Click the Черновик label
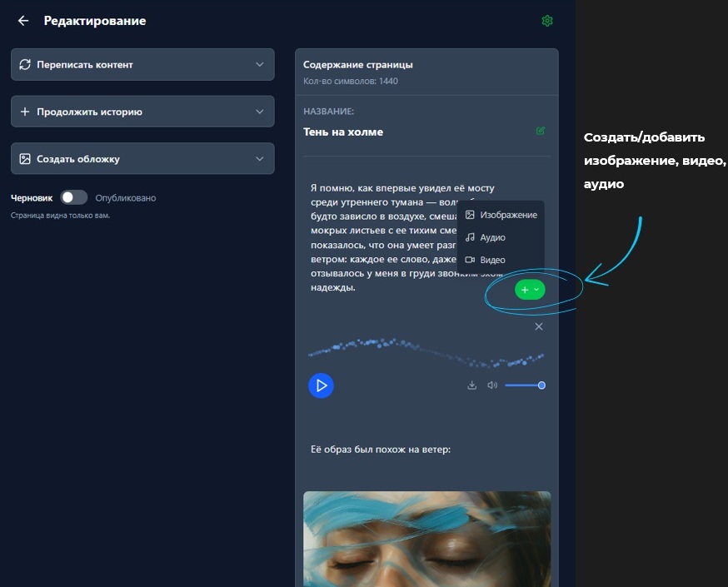 pyautogui.click(x=32, y=198)
